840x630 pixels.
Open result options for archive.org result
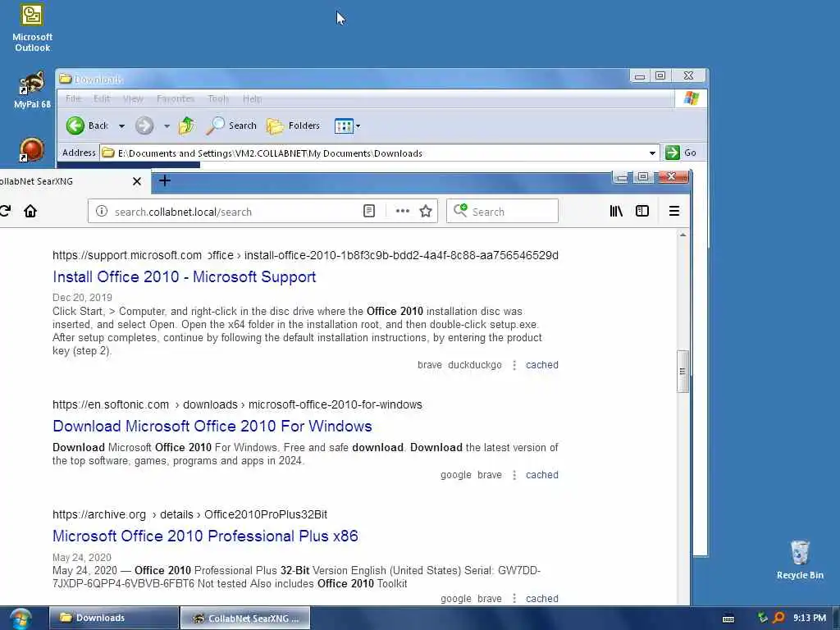tap(514, 598)
